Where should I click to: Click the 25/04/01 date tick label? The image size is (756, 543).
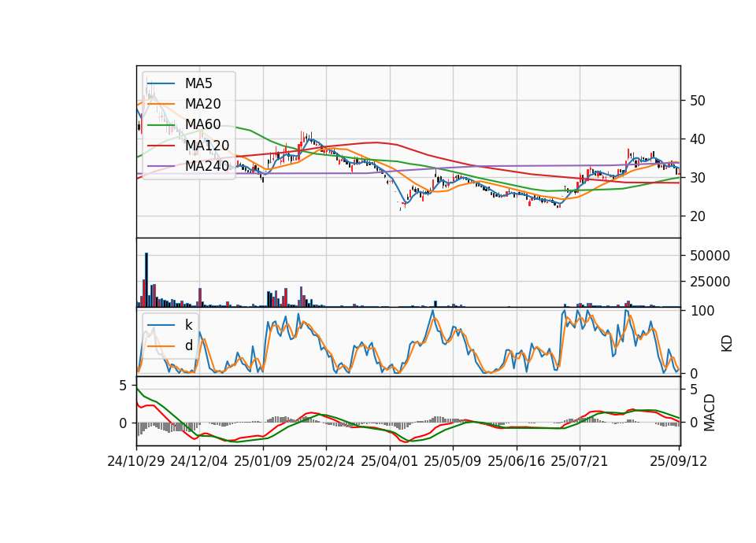390,461
